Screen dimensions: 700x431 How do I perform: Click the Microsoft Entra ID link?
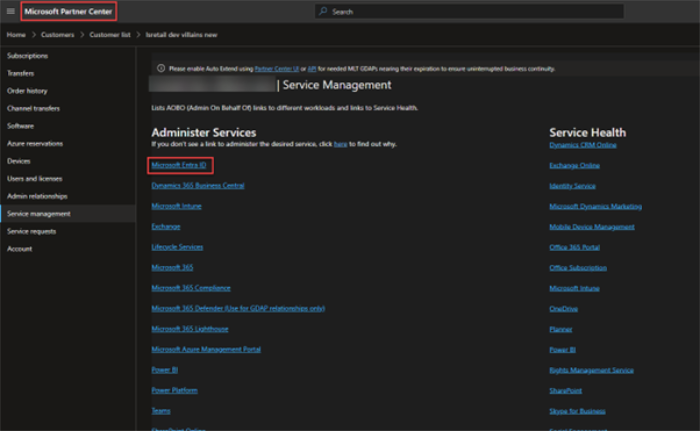[179, 164]
